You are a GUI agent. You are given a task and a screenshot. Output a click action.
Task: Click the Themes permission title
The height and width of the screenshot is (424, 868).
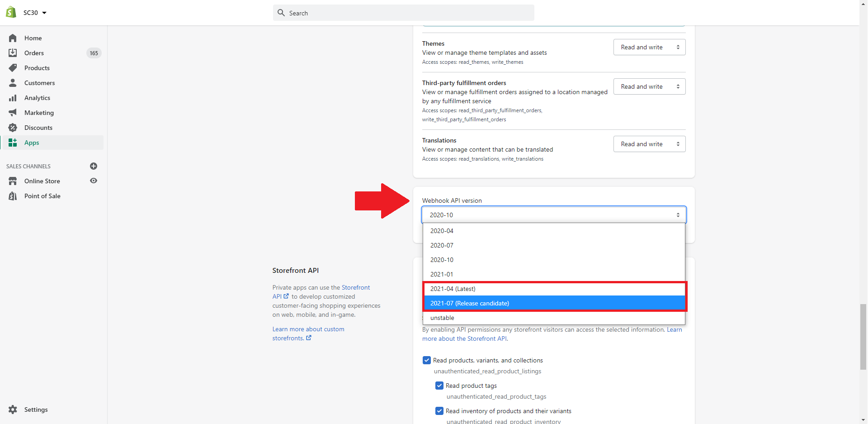coord(433,43)
